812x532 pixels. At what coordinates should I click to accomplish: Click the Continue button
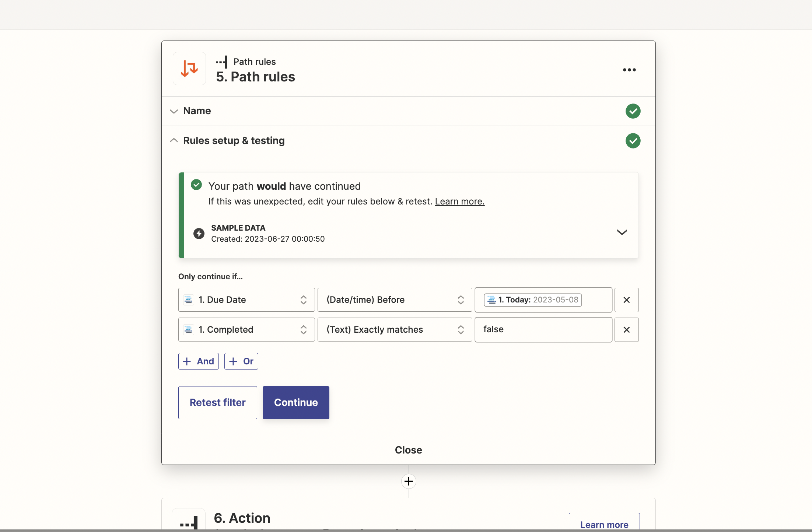pos(295,402)
